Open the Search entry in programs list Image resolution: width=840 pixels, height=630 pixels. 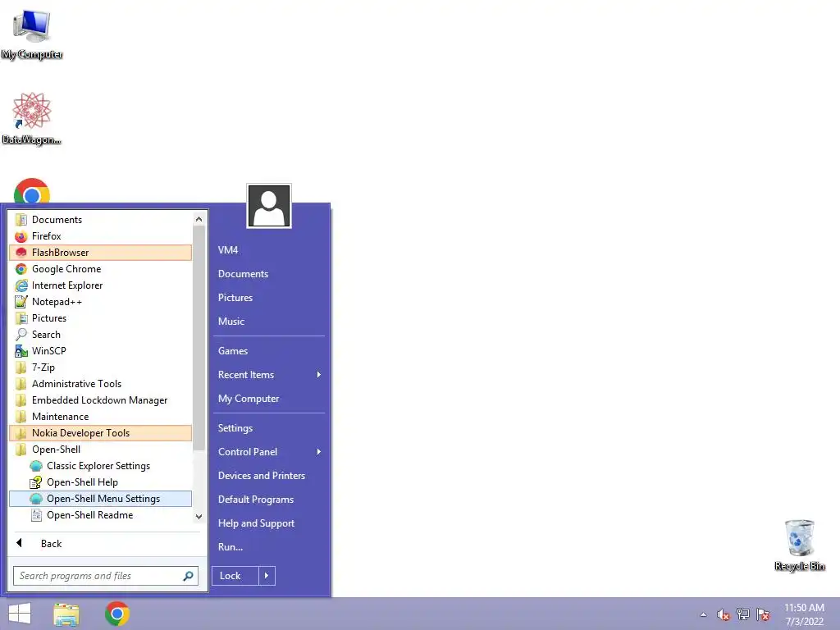[x=100, y=335]
